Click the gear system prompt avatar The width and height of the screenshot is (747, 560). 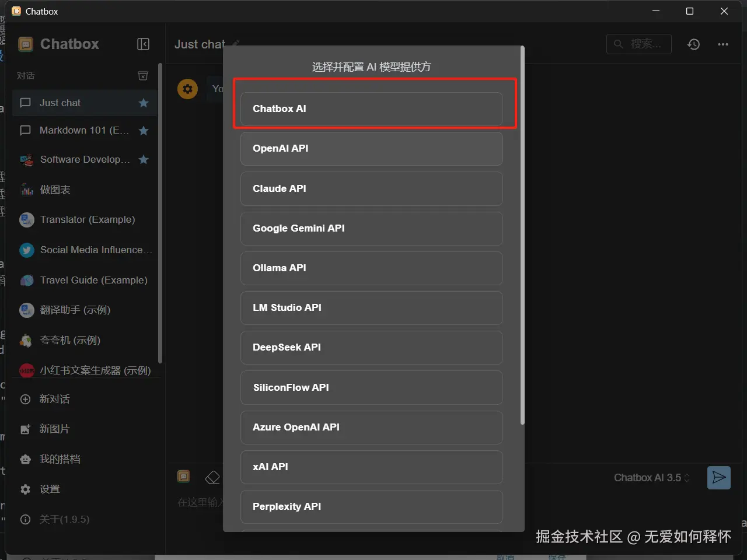[x=187, y=89]
